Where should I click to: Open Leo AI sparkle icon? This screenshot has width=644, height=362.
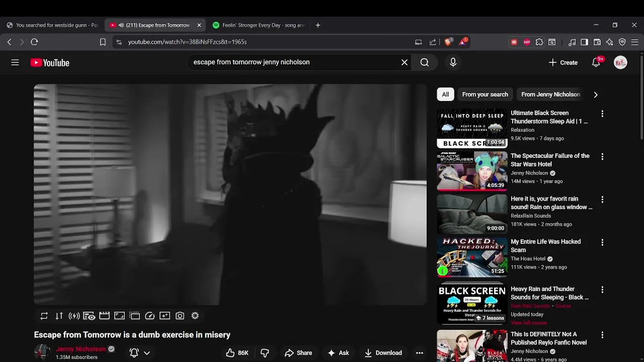[x=610, y=42]
